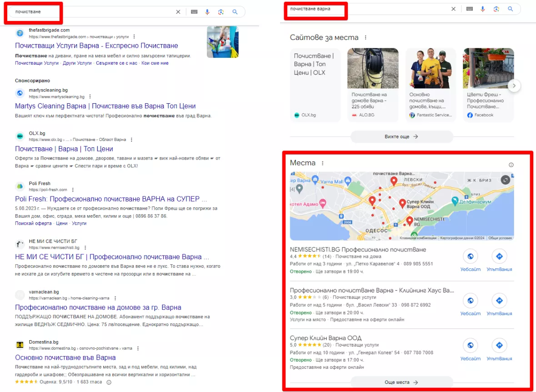Follow the 'Цени' sitelink under Poli Fresh
The width and height of the screenshot is (536, 392).
(x=61, y=223)
